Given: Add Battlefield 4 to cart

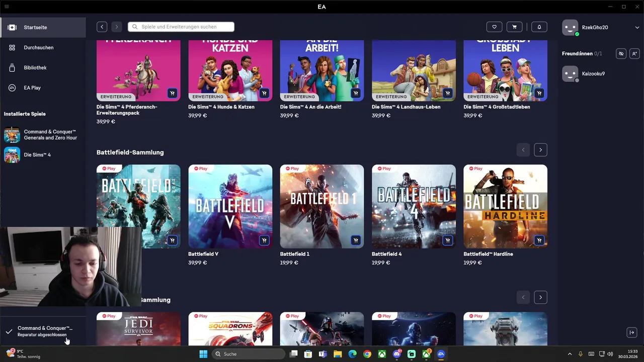Looking at the screenshot, I should point(448,240).
